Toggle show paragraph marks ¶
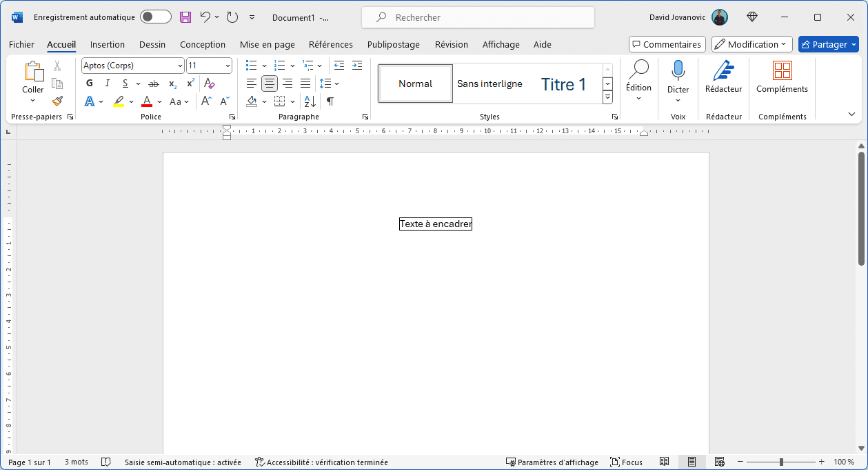 (x=330, y=101)
